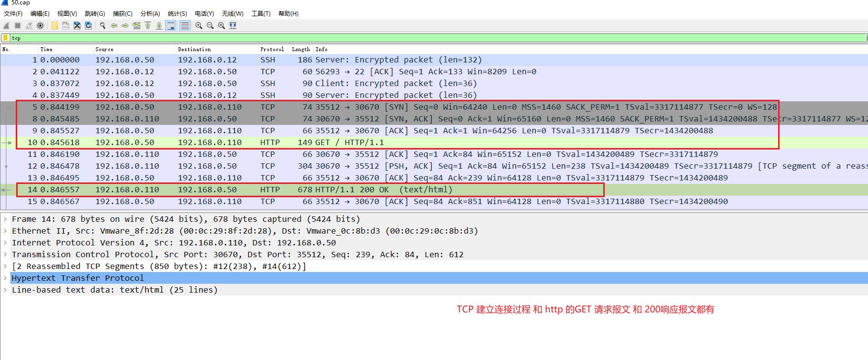Close this capture file icon
868x360 pixels.
(x=77, y=26)
